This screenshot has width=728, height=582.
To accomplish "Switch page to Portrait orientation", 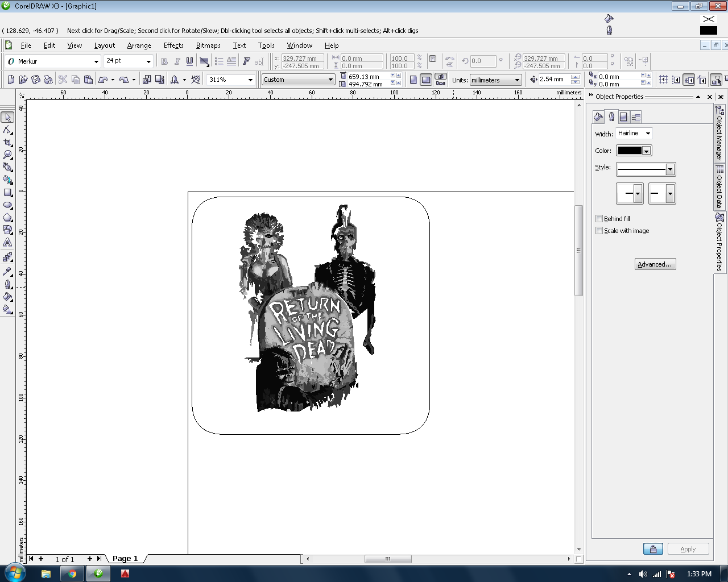I will coord(413,80).
